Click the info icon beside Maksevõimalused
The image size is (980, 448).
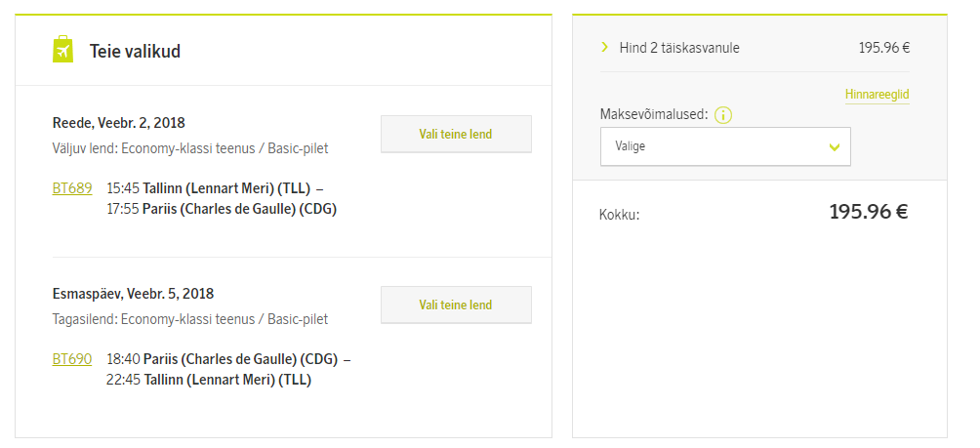723,115
